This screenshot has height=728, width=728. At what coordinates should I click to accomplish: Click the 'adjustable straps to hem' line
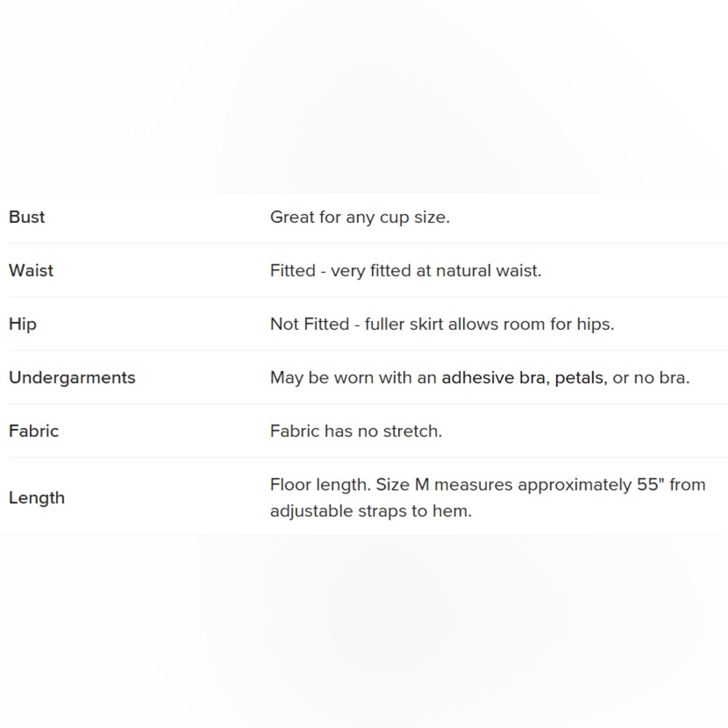(371, 511)
